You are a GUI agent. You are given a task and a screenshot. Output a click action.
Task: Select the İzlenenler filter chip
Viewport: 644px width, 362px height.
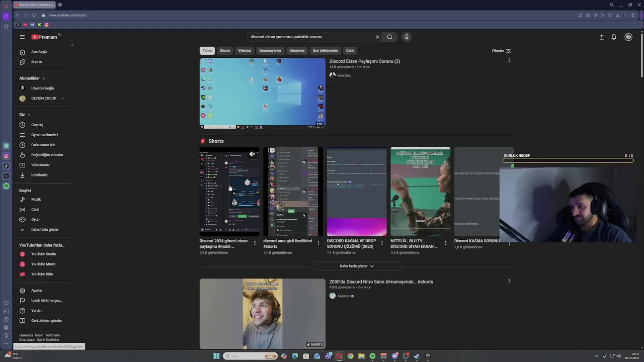(x=297, y=51)
